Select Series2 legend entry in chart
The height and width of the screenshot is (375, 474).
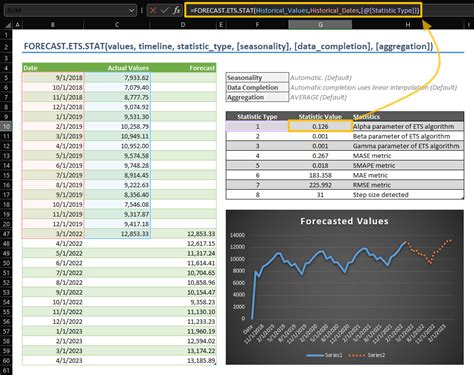tap(366, 355)
